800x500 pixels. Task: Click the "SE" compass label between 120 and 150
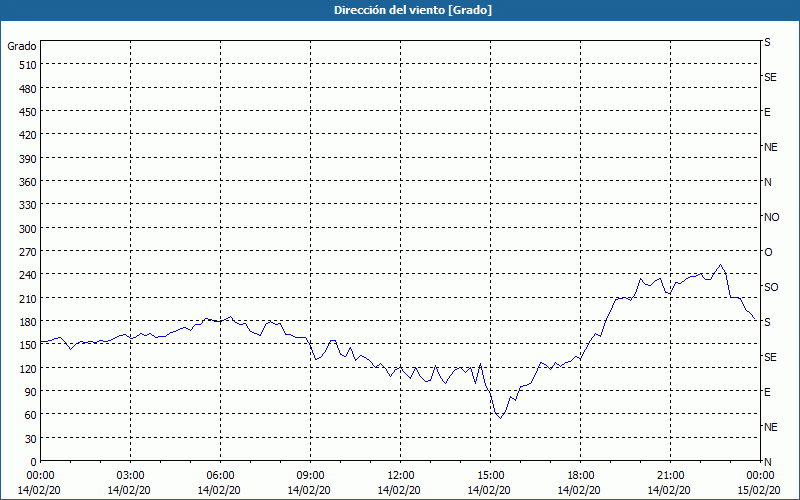[770, 357]
